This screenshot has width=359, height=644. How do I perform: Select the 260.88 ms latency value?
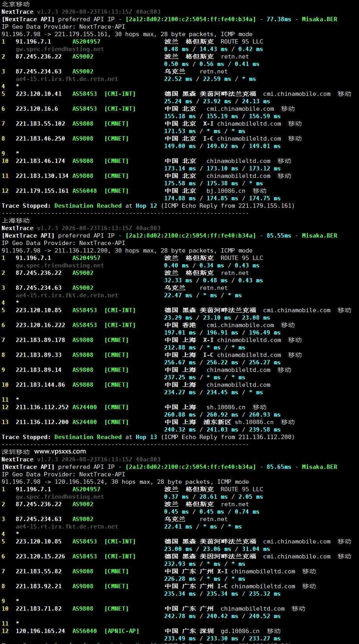point(180,414)
